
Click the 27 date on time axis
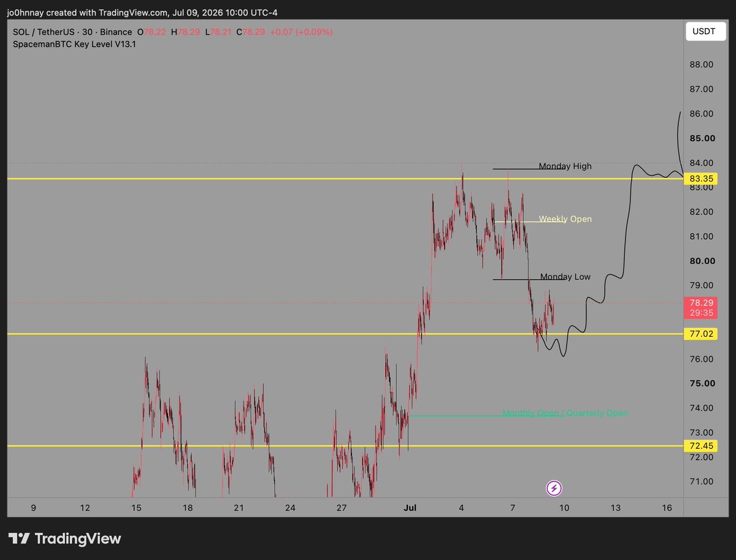(x=342, y=508)
